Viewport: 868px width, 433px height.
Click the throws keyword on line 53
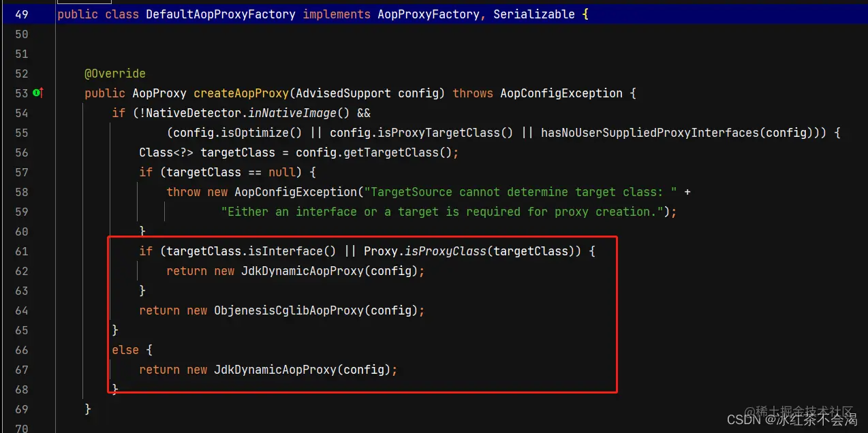click(x=473, y=93)
